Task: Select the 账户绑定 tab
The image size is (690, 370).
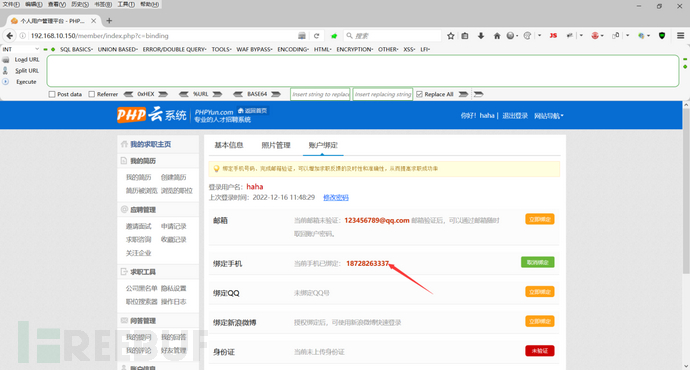Action: [x=323, y=145]
